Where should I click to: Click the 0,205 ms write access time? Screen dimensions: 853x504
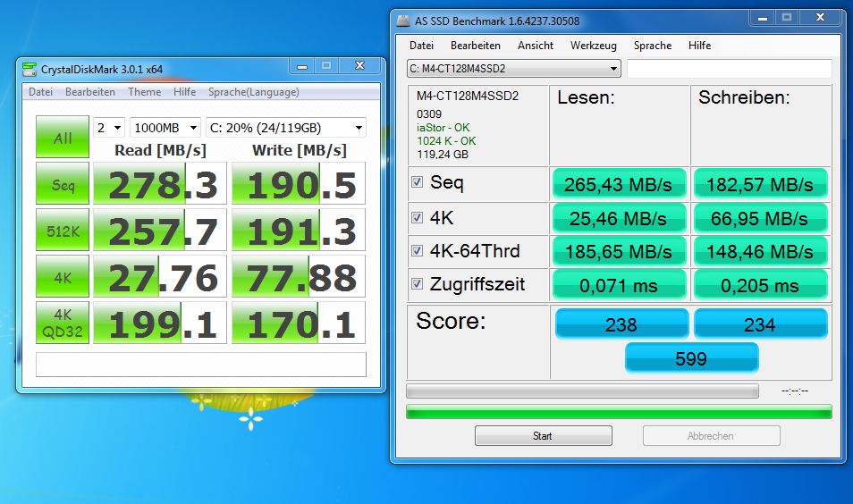click(x=760, y=285)
